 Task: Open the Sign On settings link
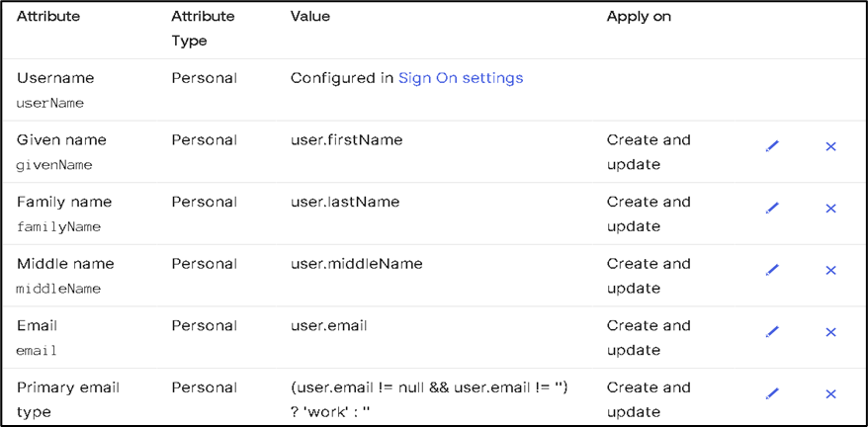click(461, 78)
